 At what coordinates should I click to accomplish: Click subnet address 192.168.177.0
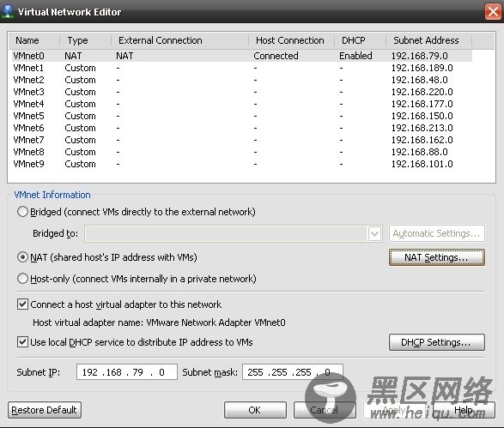422,104
